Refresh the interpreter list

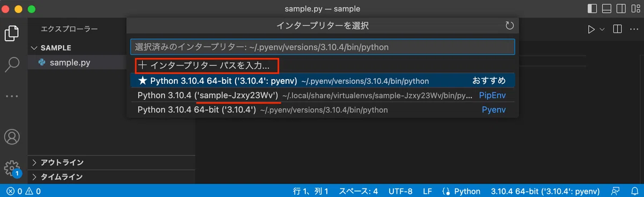[509, 26]
